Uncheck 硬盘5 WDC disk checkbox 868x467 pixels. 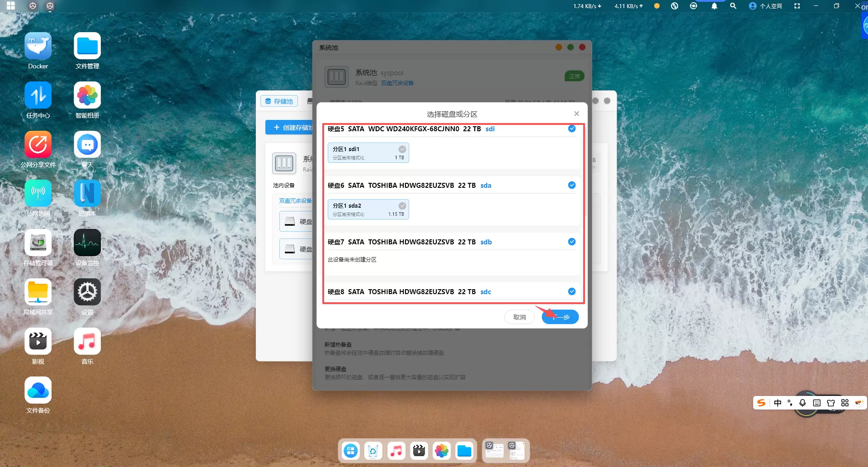click(571, 129)
